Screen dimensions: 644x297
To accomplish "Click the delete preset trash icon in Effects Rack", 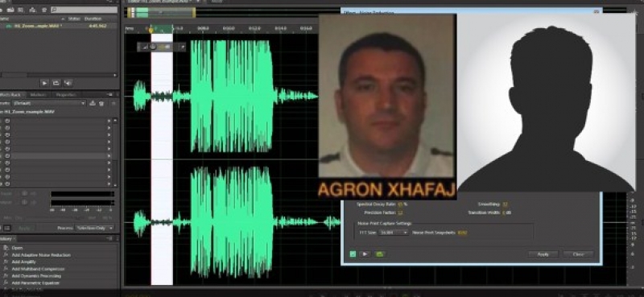I will click(101, 103).
